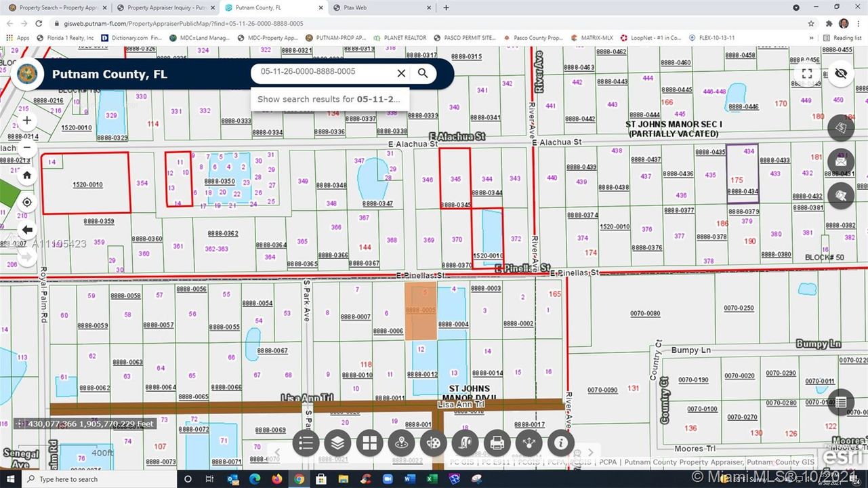
Task: Select highlighted parcel 8888-0005
Action: pos(420,310)
